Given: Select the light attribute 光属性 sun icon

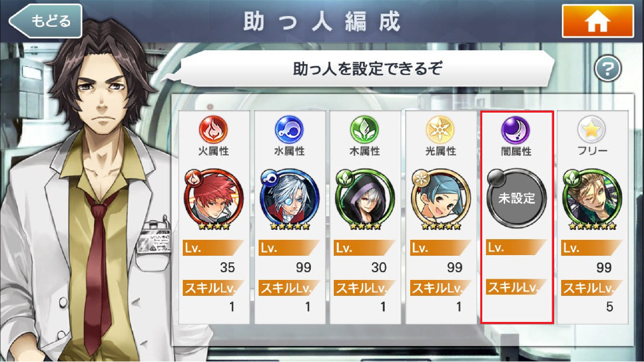Looking at the screenshot, I should pyautogui.click(x=440, y=129).
